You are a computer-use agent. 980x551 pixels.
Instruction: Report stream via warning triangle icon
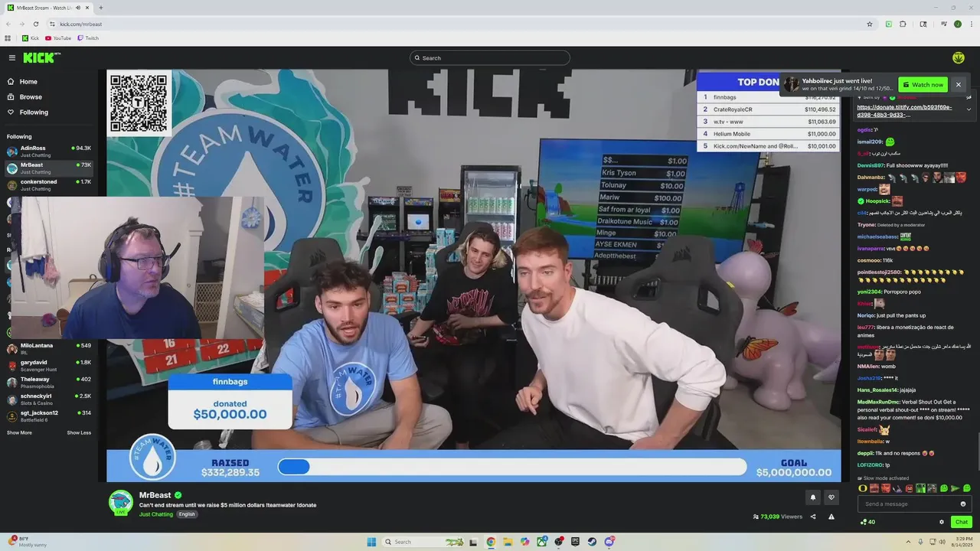click(831, 517)
